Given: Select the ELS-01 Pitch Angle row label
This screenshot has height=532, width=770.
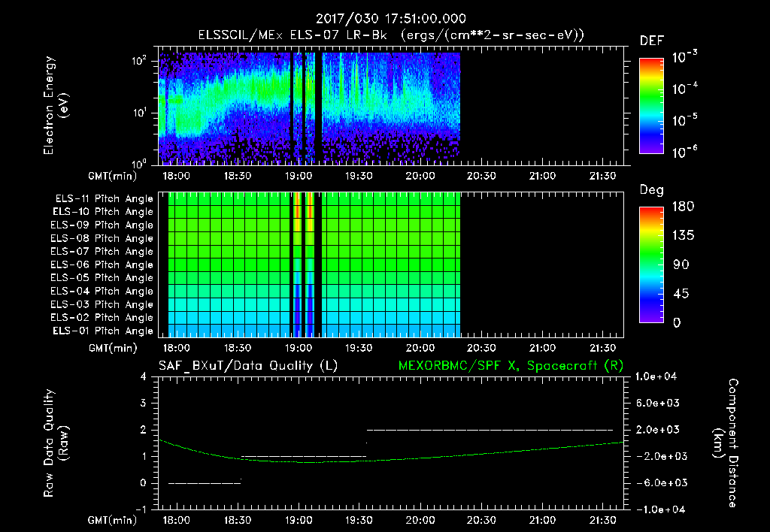Looking at the screenshot, I should (102, 331).
